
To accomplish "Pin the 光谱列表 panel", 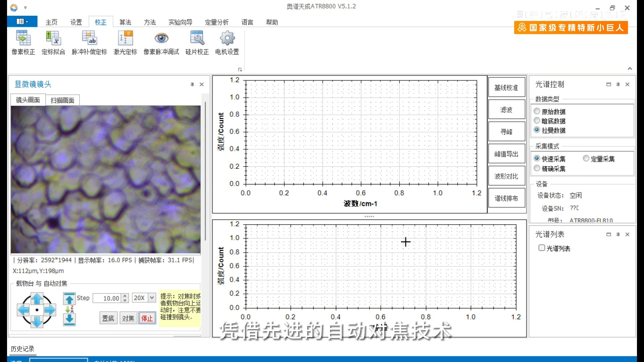I will [618, 234].
